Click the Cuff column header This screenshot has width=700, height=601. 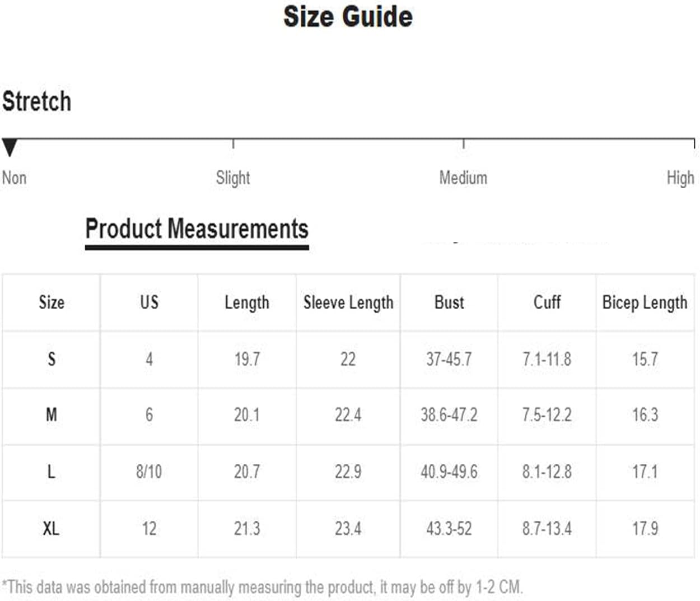547,302
